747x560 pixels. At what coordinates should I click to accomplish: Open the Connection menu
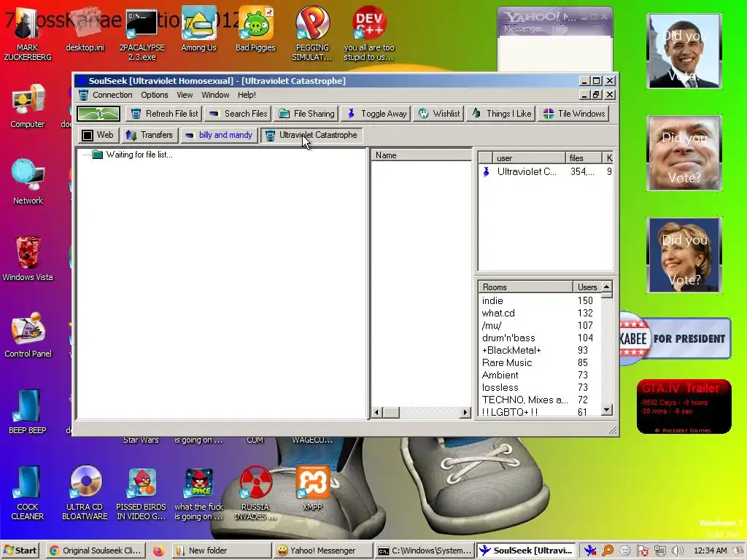click(112, 95)
